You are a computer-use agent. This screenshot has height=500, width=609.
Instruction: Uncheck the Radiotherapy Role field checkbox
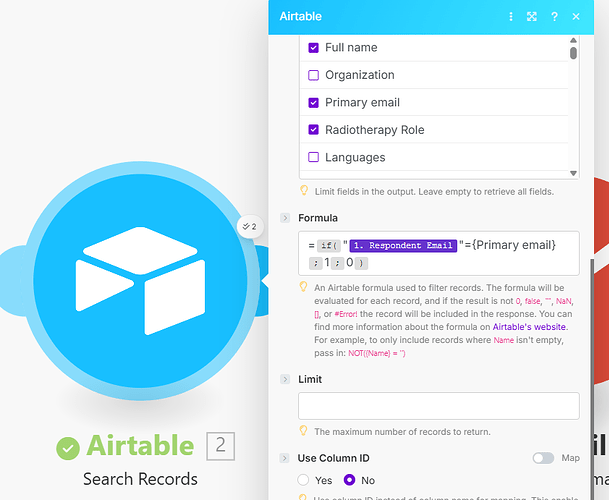[313, 130]
